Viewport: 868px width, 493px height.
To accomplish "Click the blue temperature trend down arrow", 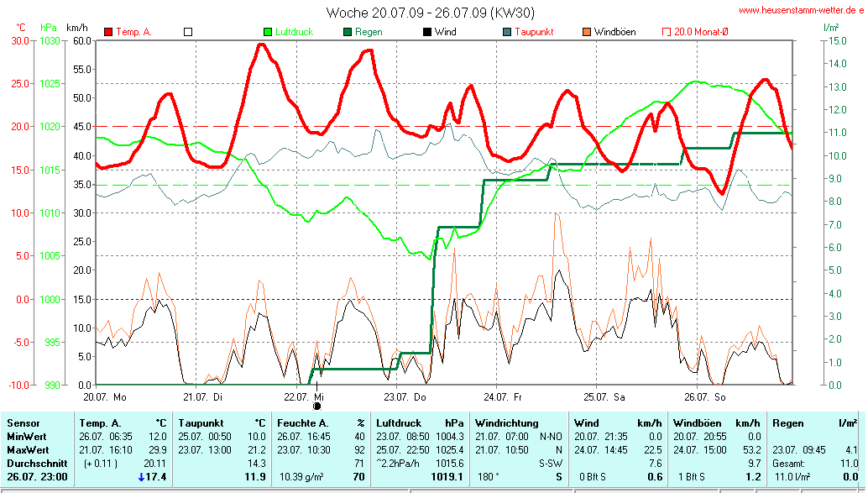I will 141,477.
